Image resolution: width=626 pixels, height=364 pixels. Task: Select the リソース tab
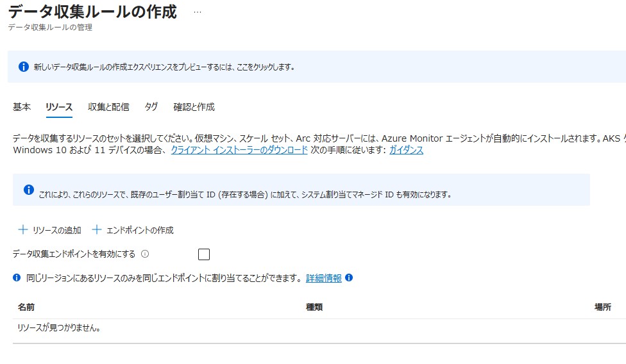pyautogui.click(x=59, y=107)
